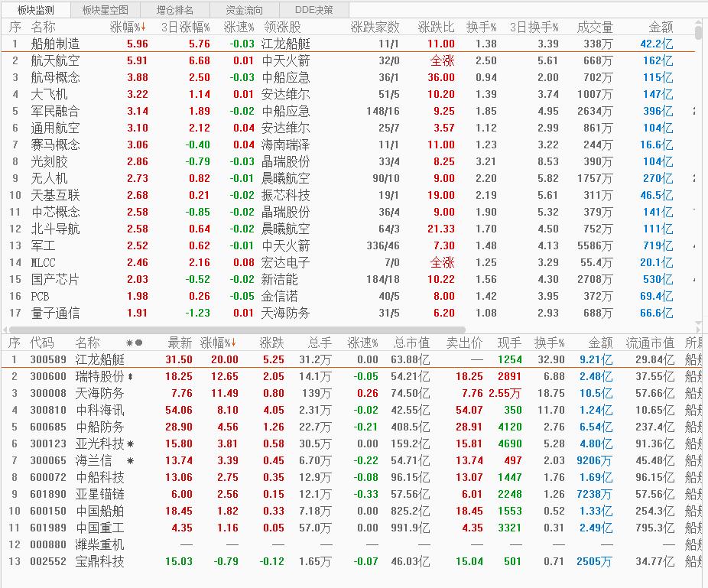Select 航母概念 sector row
This screenshot has width=708, height=588.
pos(348,77)
